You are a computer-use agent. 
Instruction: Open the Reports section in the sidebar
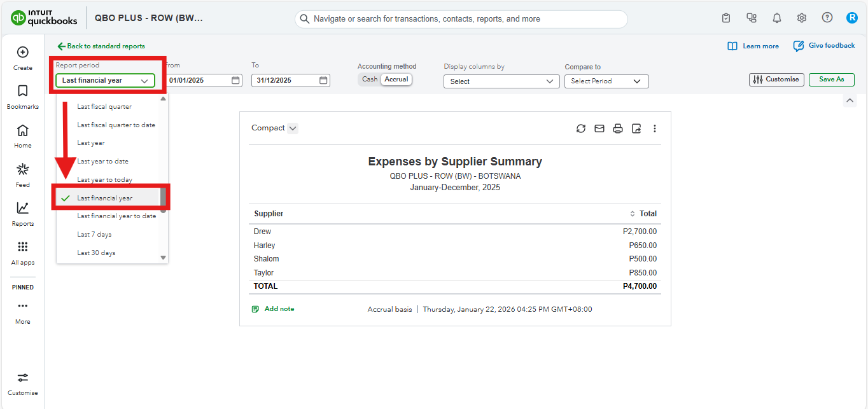click(22, 214)
